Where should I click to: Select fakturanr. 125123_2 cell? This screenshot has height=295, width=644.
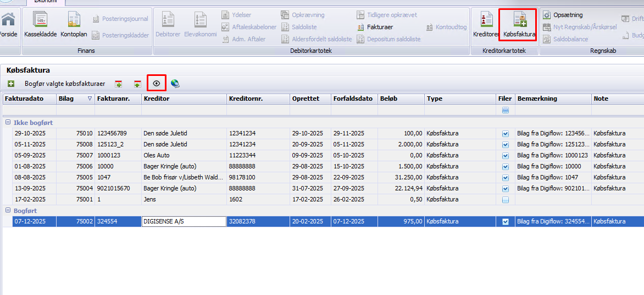[118, 145]
